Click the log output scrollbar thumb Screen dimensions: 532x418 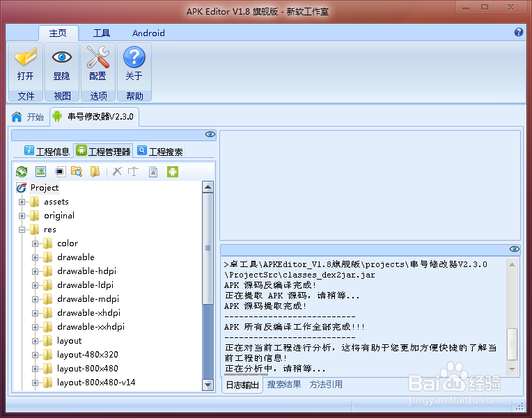513,344
